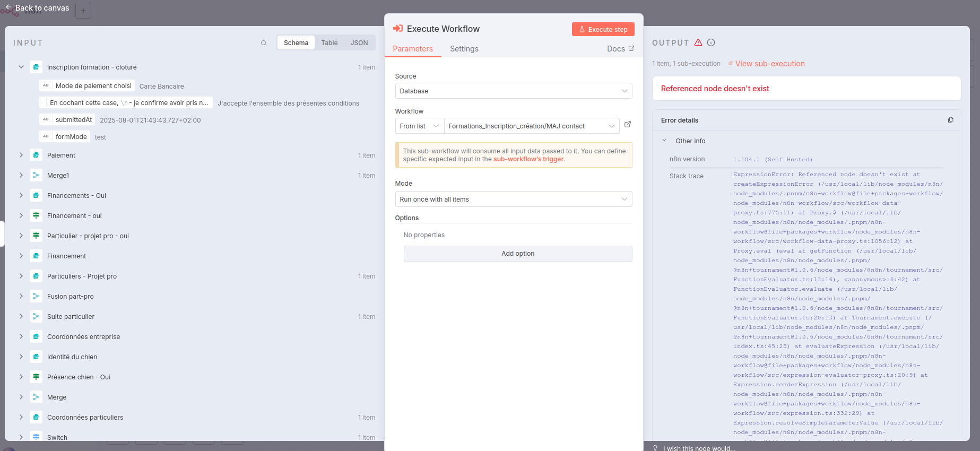Click the 'En cochant cette case' field pill
The image size is (980, 451).
[x=126, y=103]
